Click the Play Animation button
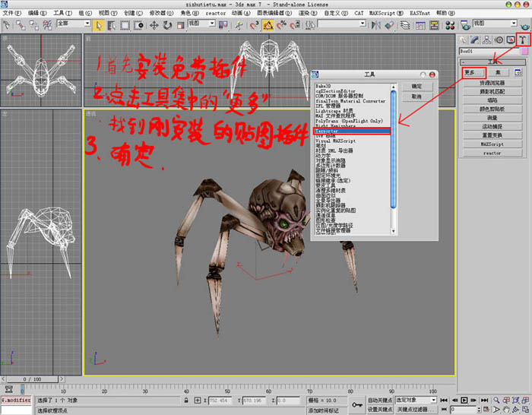The image size is (532, 415). tap(464, 401)
